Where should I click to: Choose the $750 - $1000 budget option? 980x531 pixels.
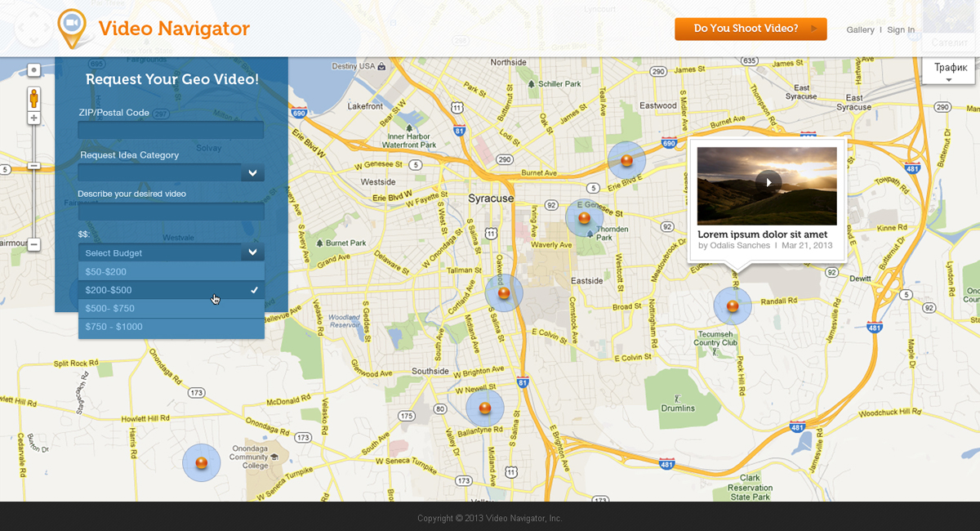tap(171, 327)
